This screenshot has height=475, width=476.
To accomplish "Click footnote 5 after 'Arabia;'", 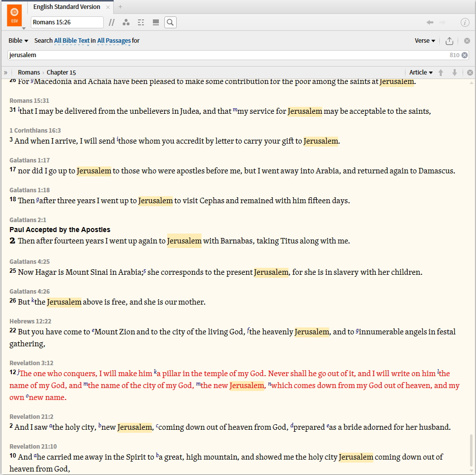I will click(x=145, y=270).
